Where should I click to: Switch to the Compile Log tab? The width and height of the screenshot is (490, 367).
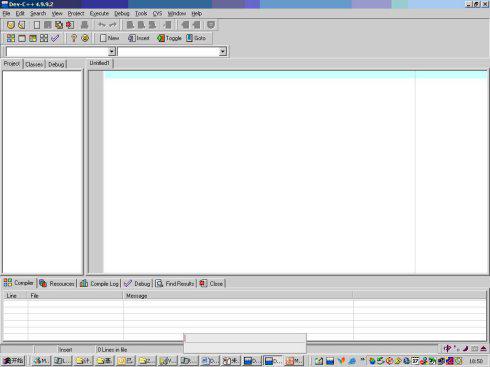pyautogui.click(x=99, y=284)
